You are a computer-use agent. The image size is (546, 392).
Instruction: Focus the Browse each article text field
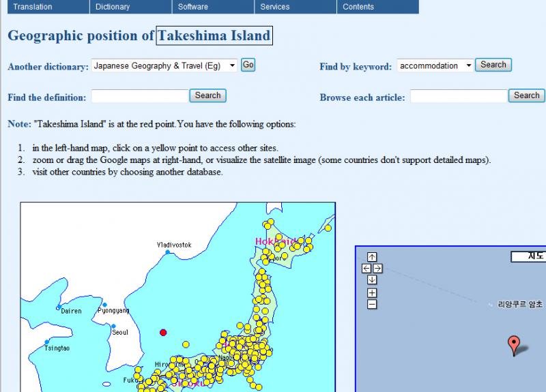[458, 96]
